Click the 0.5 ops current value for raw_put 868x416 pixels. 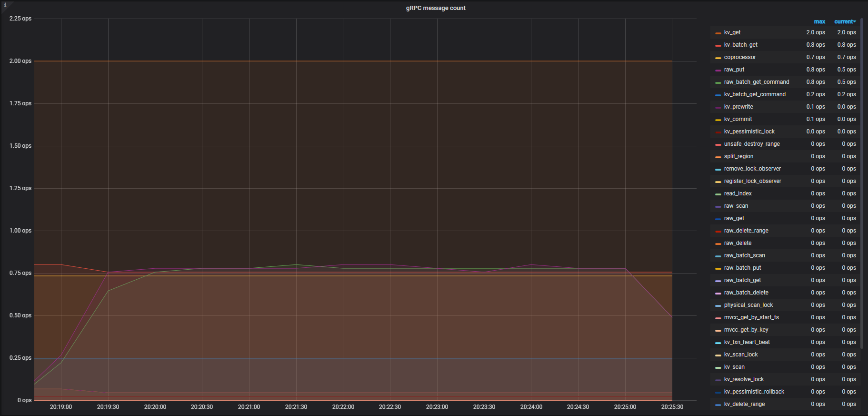(x=847, y=70)
